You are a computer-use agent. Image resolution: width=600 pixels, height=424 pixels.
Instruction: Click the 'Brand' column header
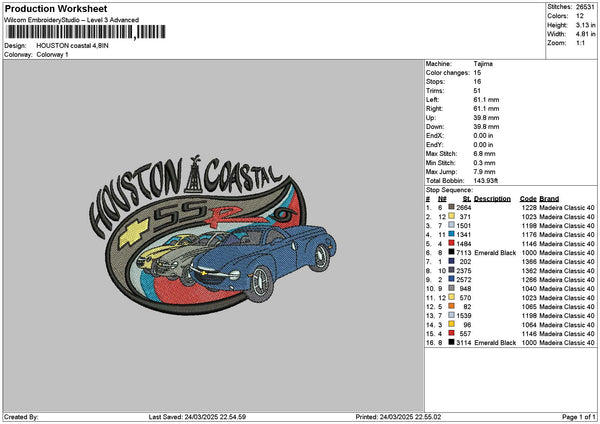pos(549,199)
